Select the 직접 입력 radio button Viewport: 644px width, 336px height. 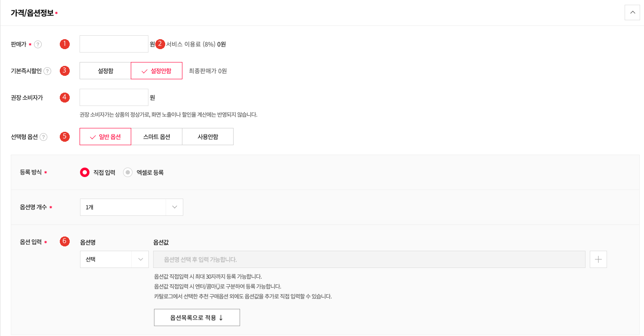[x=85, y=172]
